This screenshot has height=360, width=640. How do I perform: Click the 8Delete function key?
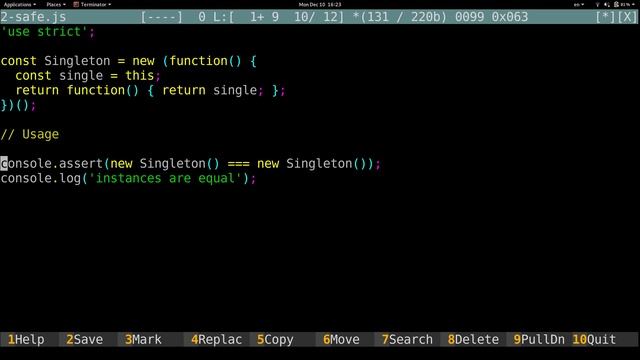click(473, 340)
